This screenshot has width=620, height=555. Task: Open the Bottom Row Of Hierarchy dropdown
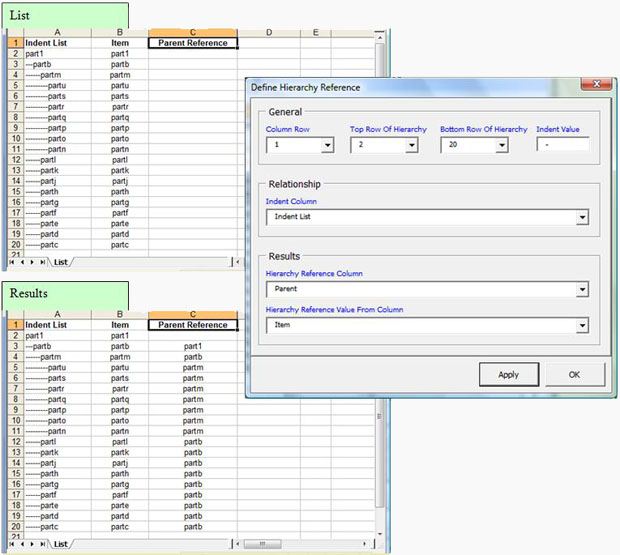click(x=501, y=145)
